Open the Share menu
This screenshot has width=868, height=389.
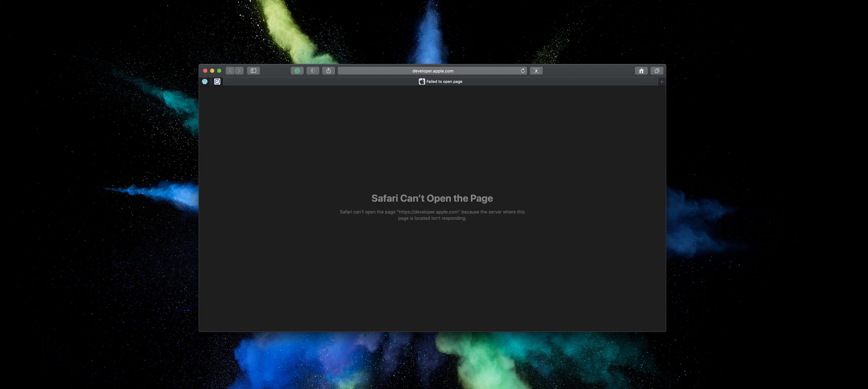click(329, 71)
